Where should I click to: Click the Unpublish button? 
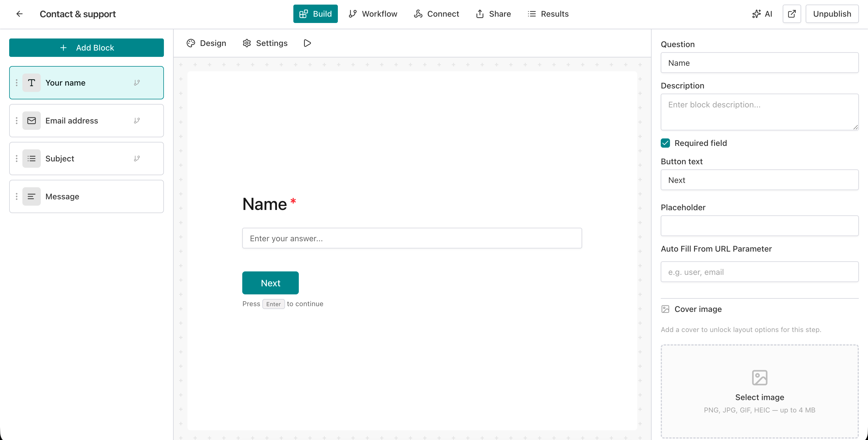pyautogui.click(x=832, y=14)
